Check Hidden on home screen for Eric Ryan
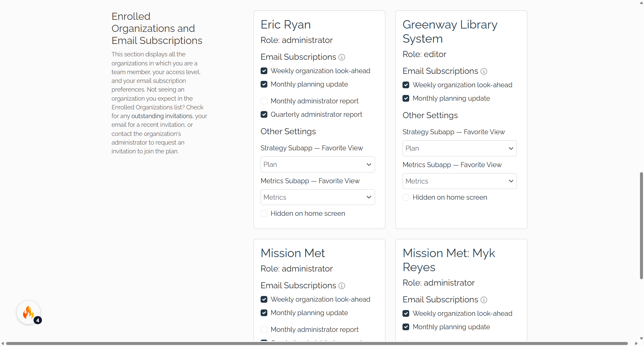Screen dimensions: 644x346 click(264, 213)
